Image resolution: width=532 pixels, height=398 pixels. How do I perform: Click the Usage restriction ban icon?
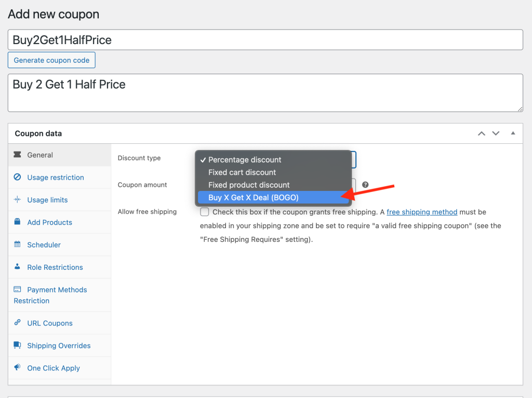pos(17,177)
